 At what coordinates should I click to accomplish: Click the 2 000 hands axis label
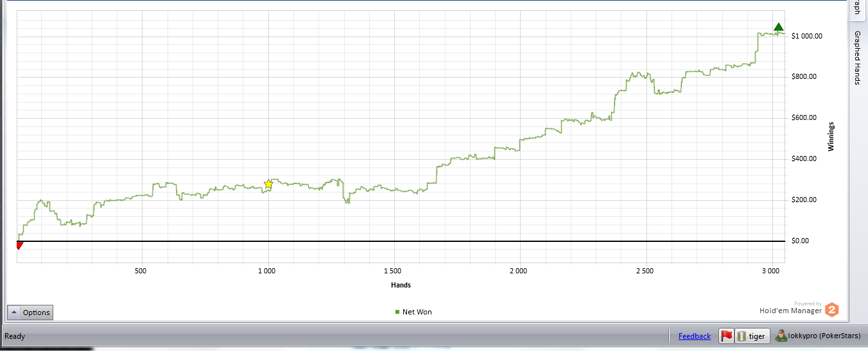click(518, 271)
